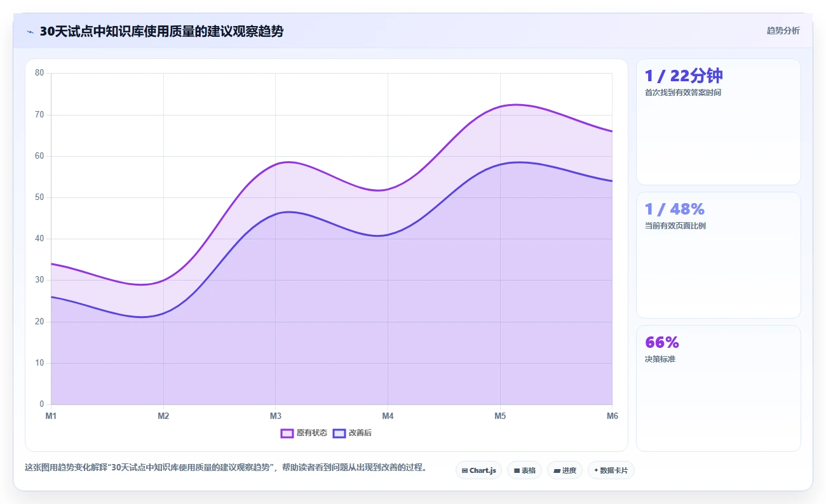Click the 改善后 legend label
The width and height of the screenshot is (826, 504).
[x=360, y=433]
